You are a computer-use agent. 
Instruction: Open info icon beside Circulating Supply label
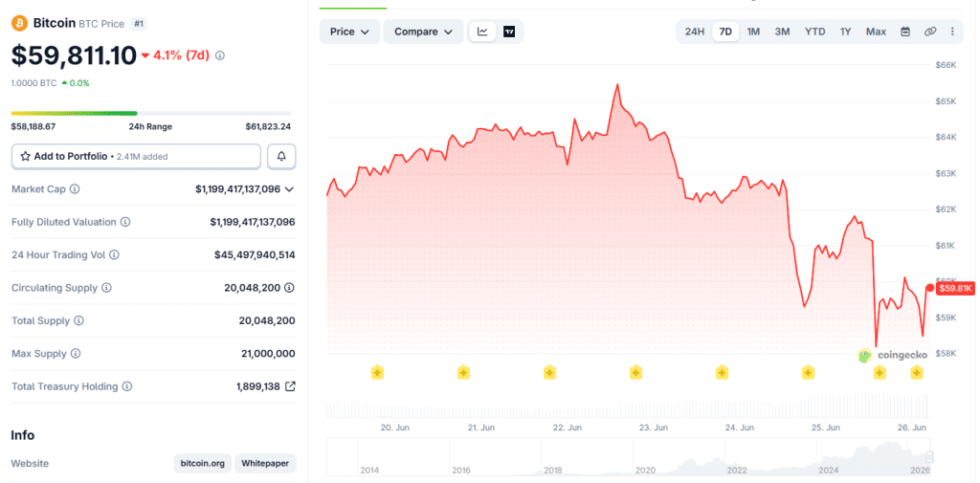[106, 288]
